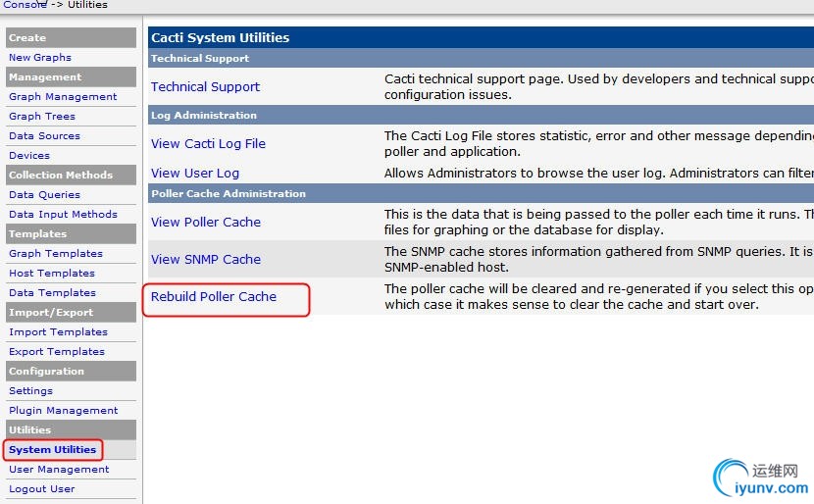Open Graph Templates
The width and height of the screenshot is (814, 504).
56,254
